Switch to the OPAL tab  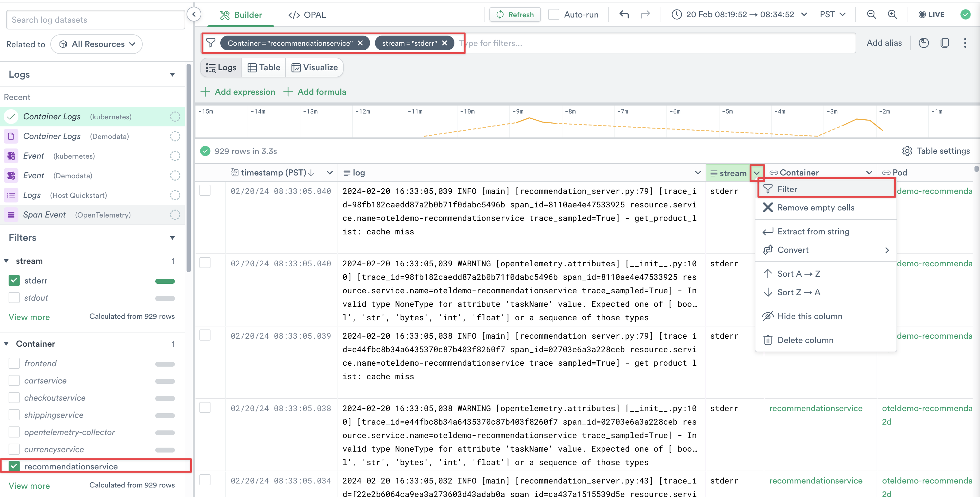click(x=307, y=15)
